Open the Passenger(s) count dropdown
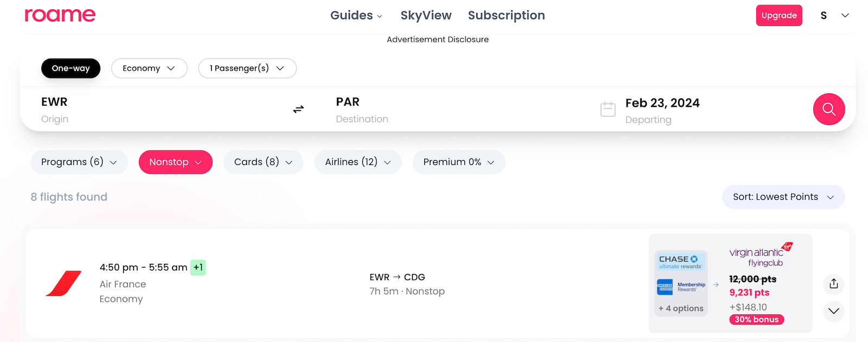868x342 pixels. (247, 68)
